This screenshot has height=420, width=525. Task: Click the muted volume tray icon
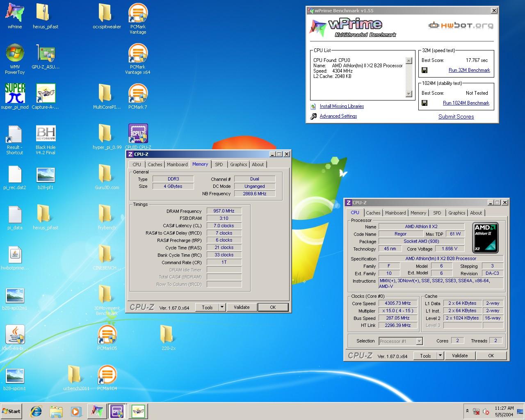(x=486, y=411)
